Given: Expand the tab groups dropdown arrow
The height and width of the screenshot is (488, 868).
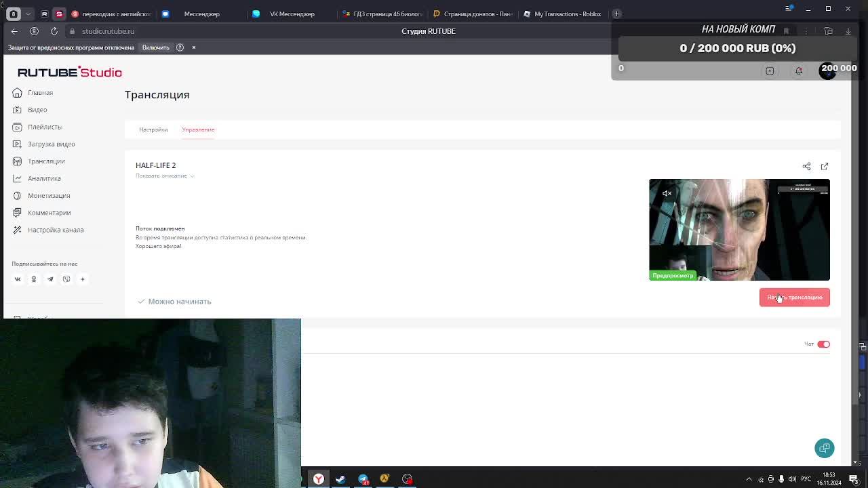Looking at the screenshot, I should point(29,14).
